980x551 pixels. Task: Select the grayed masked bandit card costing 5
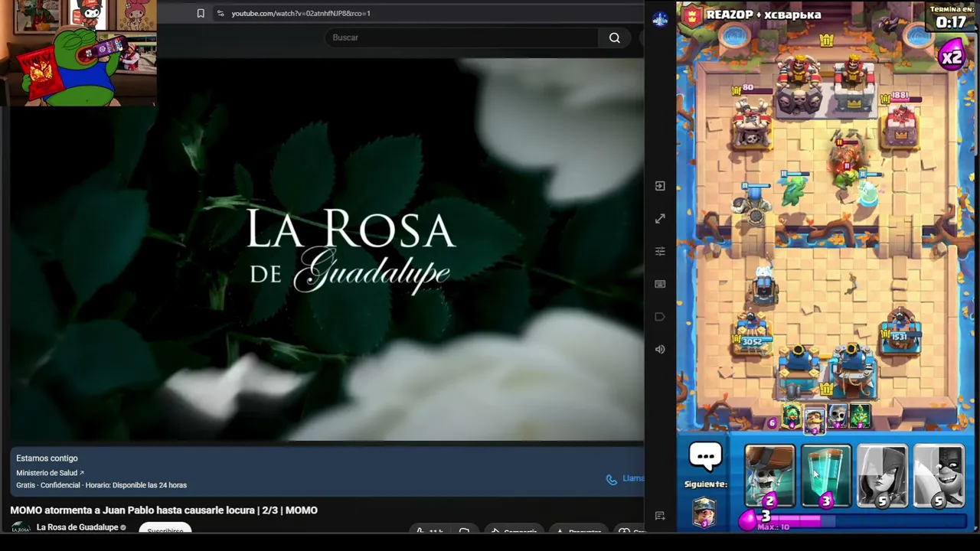pyautogui.click(x=939, y=477)
